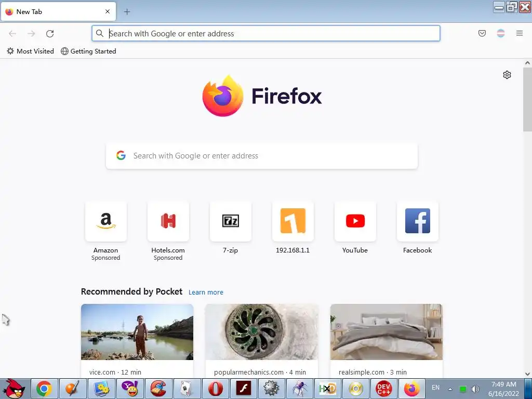Open the monitor with gears taskbar icon

pos(101,389)
